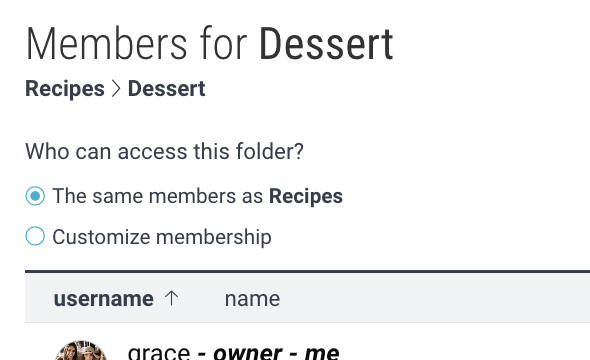The image size is (590, 360).
Task: Click the owner label in grace's row
Action: click(x=248, y=353)
